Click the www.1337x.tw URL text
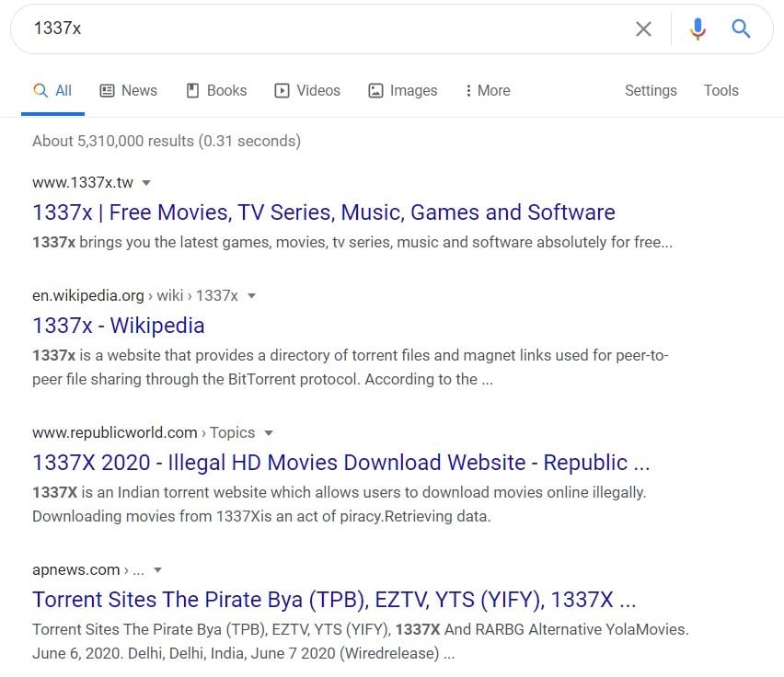The width and height of the screenshot is (784, 677). click(x=83, y=183)
